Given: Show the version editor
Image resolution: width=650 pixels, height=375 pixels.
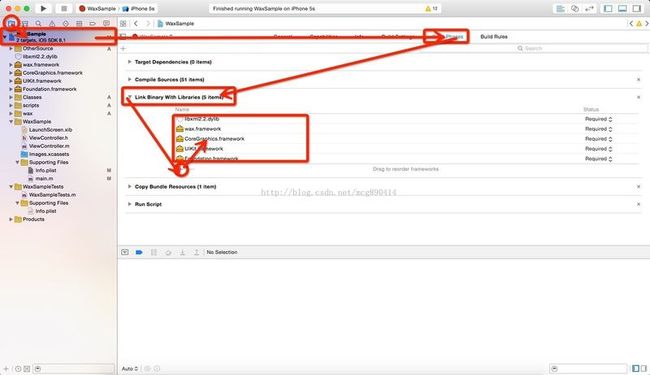Looking at the screenshot, I should [589, 8].
